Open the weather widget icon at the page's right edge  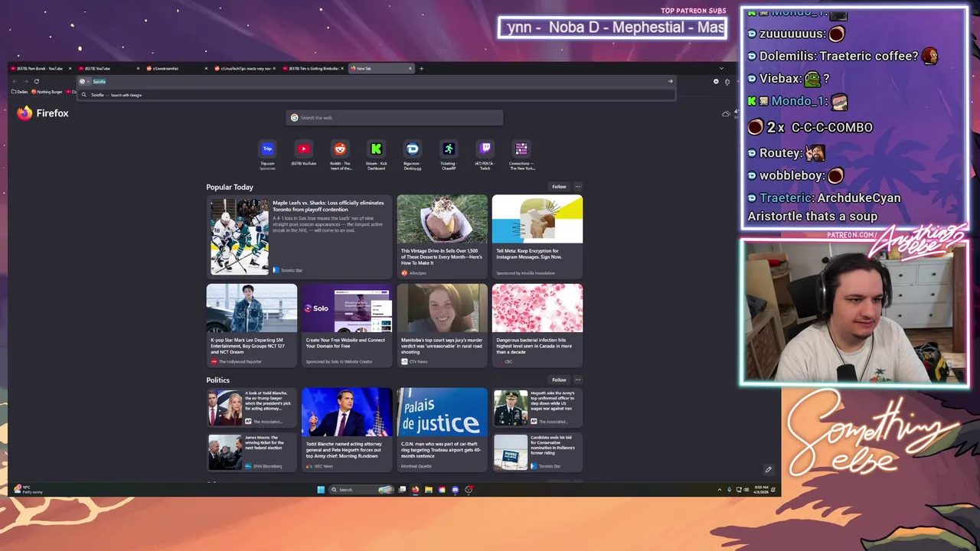coord(726,114)
